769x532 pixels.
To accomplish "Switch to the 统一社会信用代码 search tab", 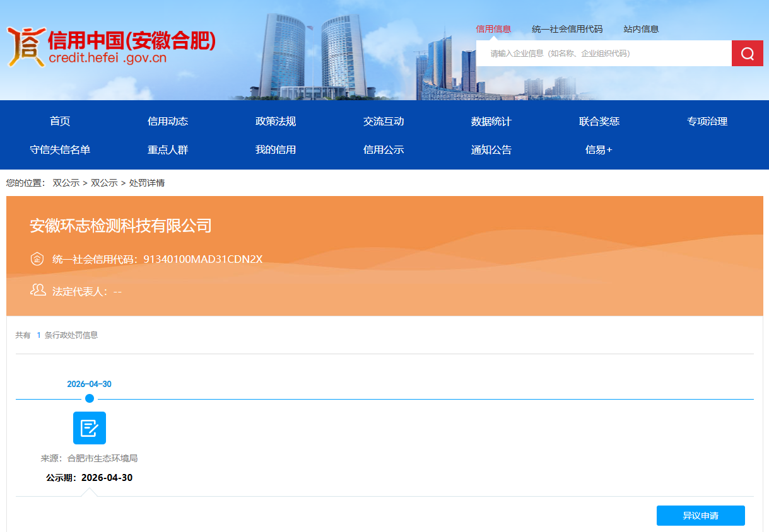I will [x=567, y=29].
